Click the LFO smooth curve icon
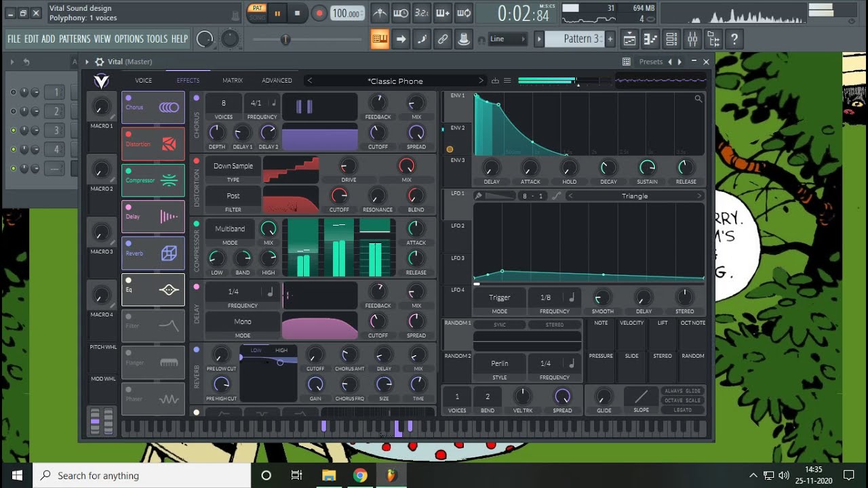The width and height of the screenshot is (868, 488). (557, 196)
